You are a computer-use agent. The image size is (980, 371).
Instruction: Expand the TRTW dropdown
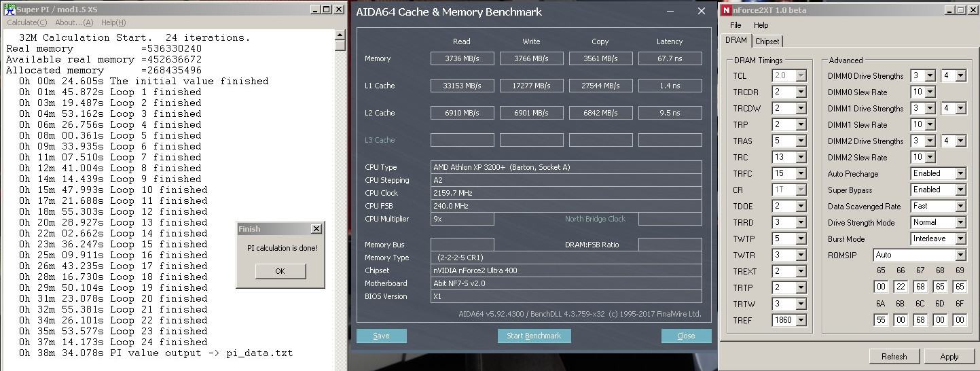pyautogui.click(x=801, y=304)
